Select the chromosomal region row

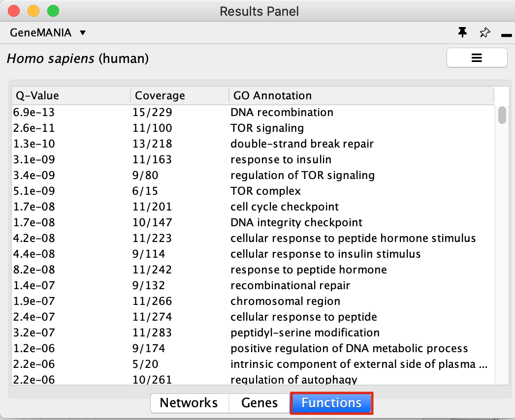click(285, 301)
